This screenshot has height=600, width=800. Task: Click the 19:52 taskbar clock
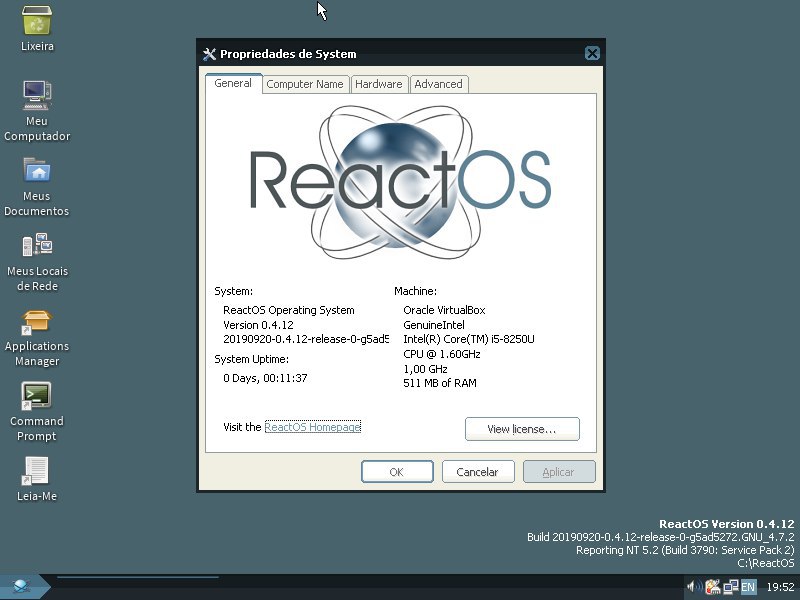780,587
